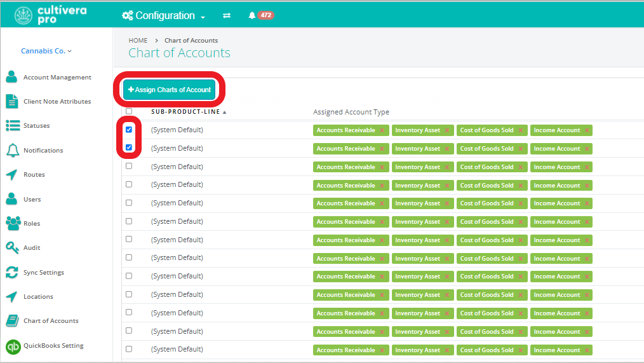Uncheck the first (System Default) row checkbox
The height and width of the screenshot is (363, 644).
[129, 130]
